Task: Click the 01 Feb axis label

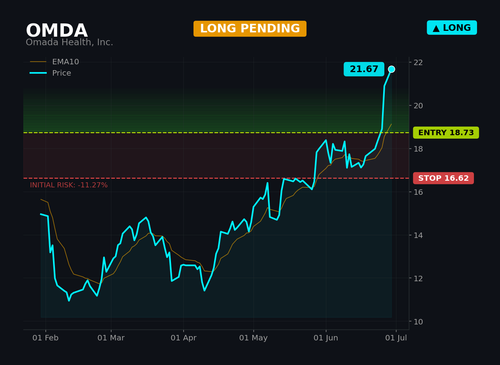Action: coord(45,338)
